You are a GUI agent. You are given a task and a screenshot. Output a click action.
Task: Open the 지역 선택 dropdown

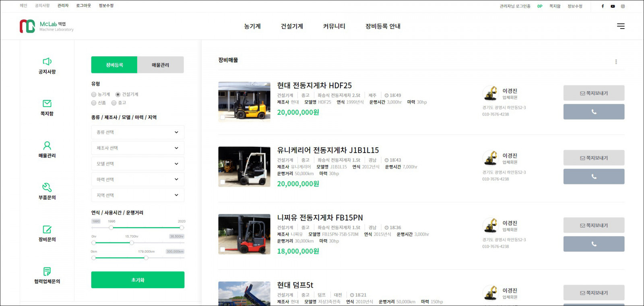tap(138, 195)
